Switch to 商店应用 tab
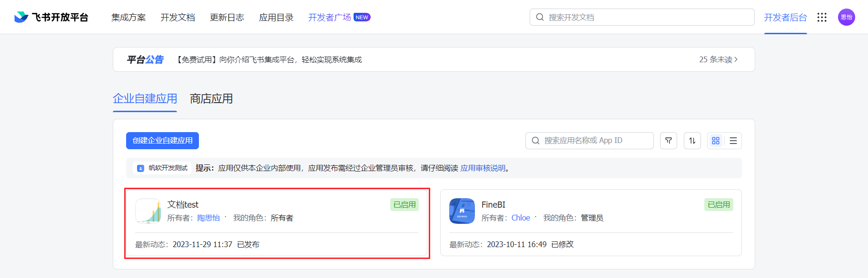This screenshot has height=278, width=868. click(x=211, y=98)
